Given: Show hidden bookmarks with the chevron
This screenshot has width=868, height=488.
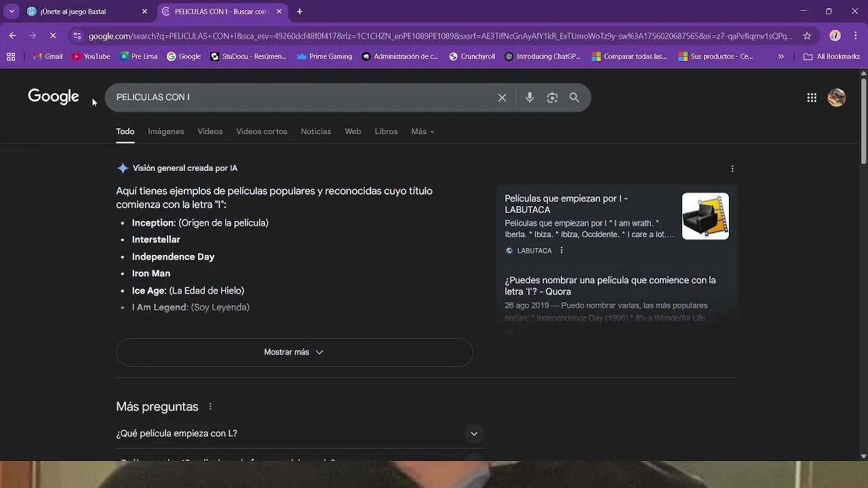Looking at the screenshot, I should pyautogui.click(x=781, y=56).
